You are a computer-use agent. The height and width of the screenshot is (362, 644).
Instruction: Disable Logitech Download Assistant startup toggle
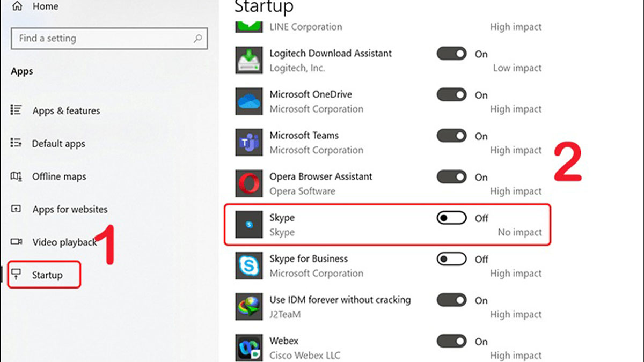pos(451,54)
